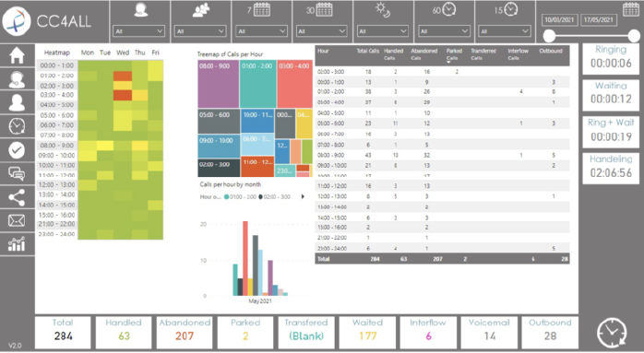Image resolution: width=644 pixels, height=353 pixels.
Task: Select the 01:00 - 2:00 teal treemap tile
Action: (258, 84)
